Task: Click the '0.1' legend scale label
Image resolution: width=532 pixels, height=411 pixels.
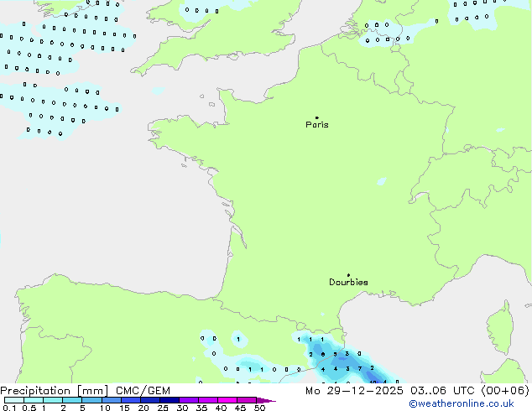Action: (x=9, y=408)
